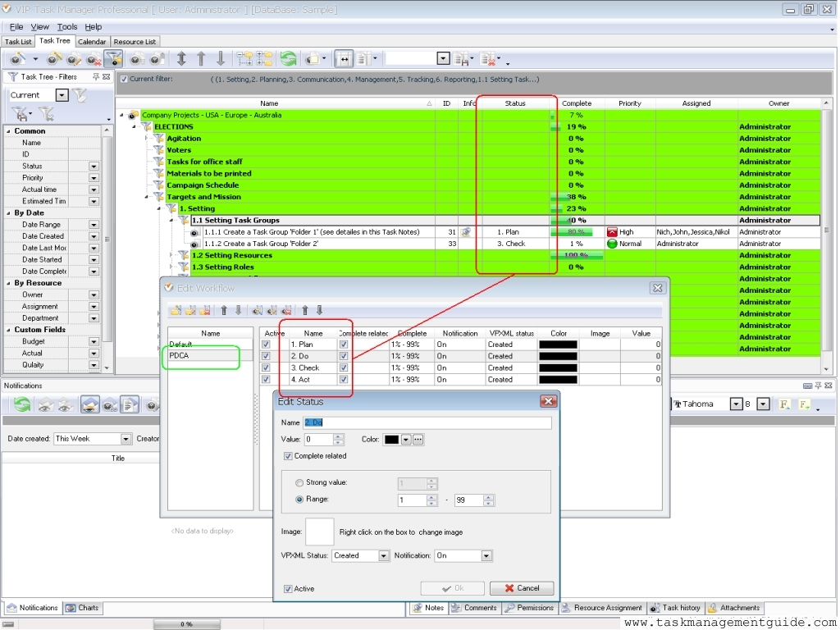The image size is (840, 630).
Task: Click the delete status icon in Edit Workflow
Action: tap(286, 310)
